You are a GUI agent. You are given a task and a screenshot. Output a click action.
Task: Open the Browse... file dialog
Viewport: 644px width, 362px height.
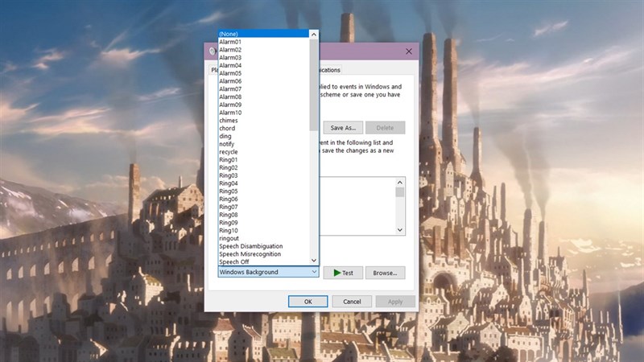point(385,273)
